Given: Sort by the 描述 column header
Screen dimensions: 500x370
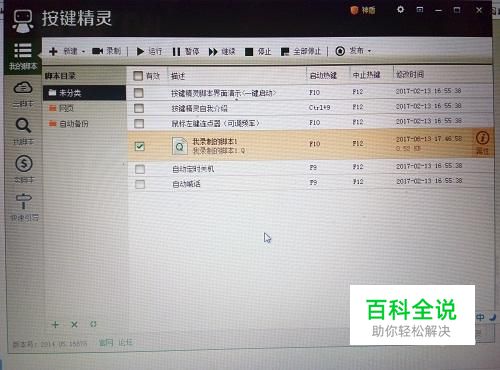Looking at the screenshot, I should tap(178, 76).
